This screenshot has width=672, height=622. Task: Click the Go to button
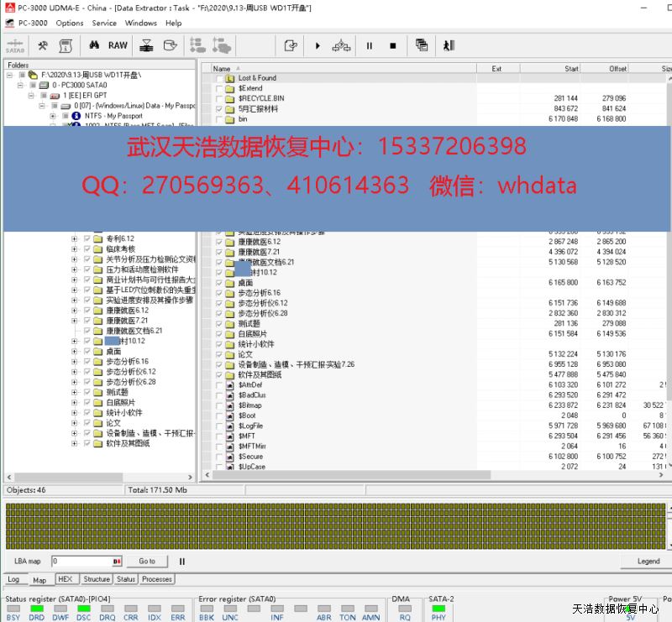[147, 561]
